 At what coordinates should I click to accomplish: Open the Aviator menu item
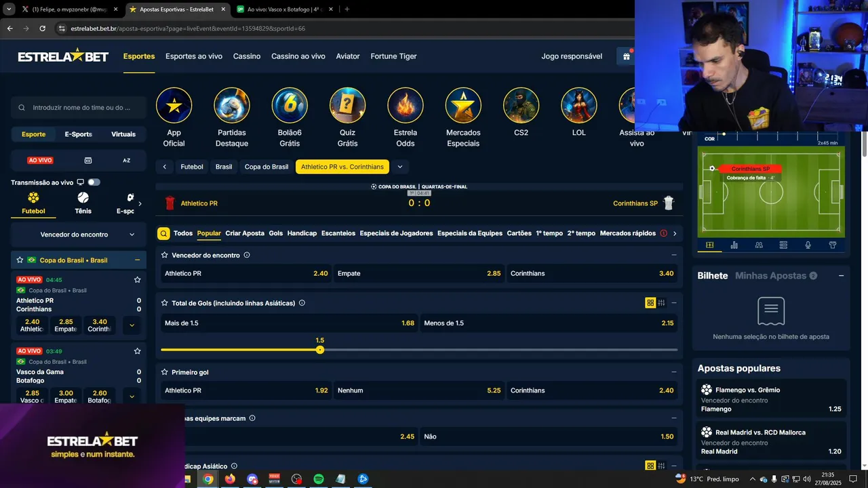point(348,56)
